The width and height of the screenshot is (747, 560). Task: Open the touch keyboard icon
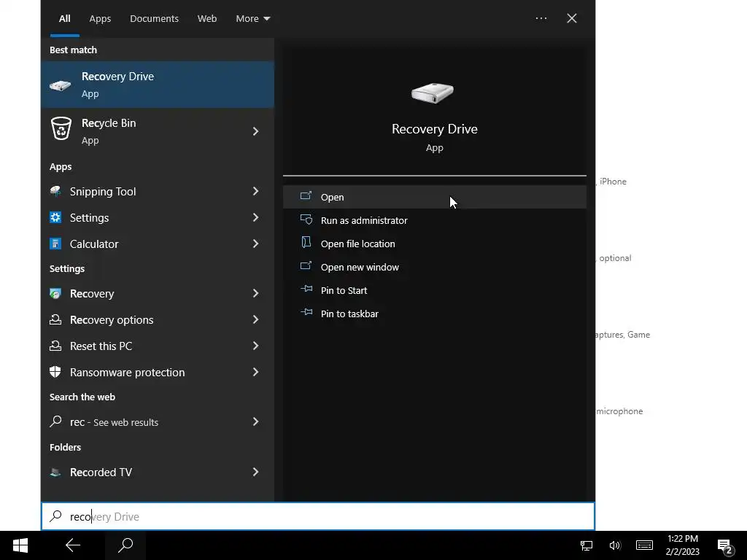(644, 545)
